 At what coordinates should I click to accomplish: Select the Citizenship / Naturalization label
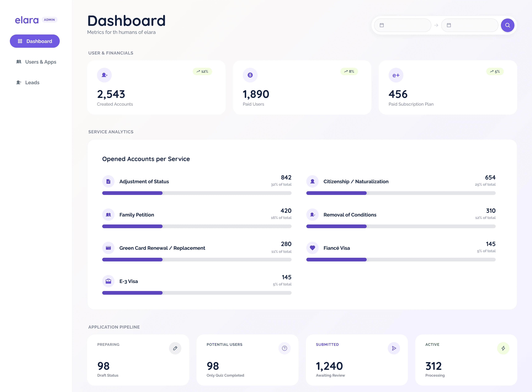(x=356, y=182)
